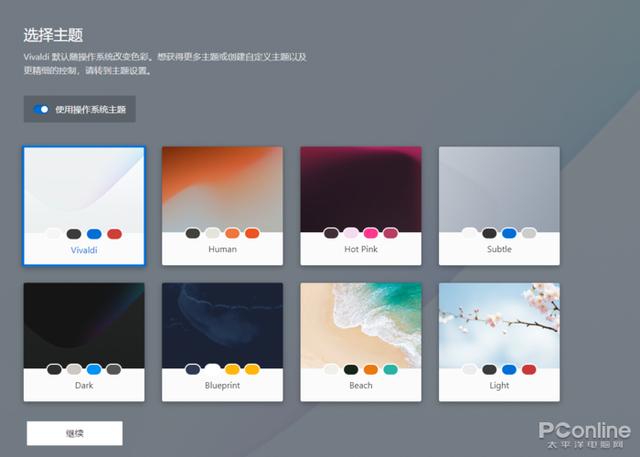Click the blue swatch on Vivaldi card
This screenshot has width=640, height=457.
pyautogui.click(x=94, y=234)
